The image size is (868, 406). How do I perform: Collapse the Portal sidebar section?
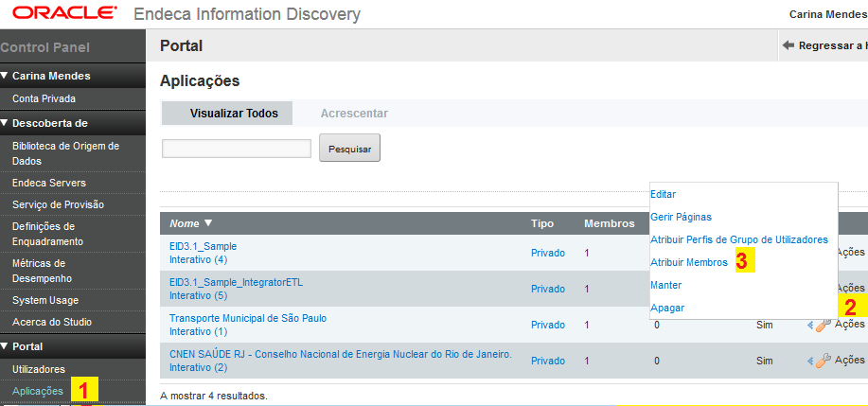6,346
